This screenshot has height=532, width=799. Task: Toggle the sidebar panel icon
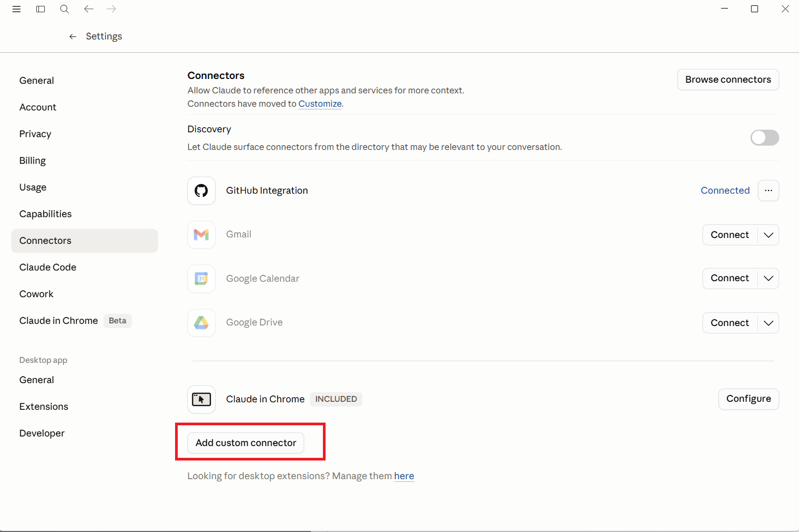pos(41,9)
